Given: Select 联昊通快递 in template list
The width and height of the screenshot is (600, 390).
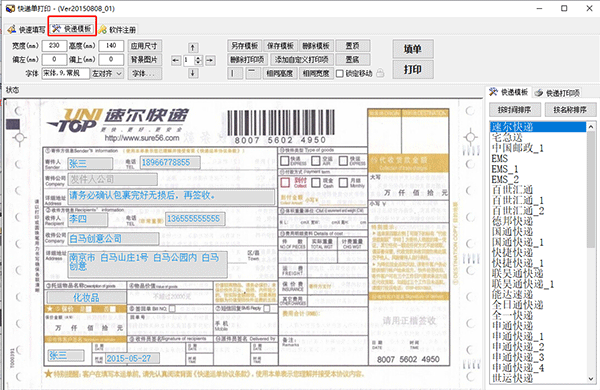Looking at the screenshot, I should pos(538,273).
